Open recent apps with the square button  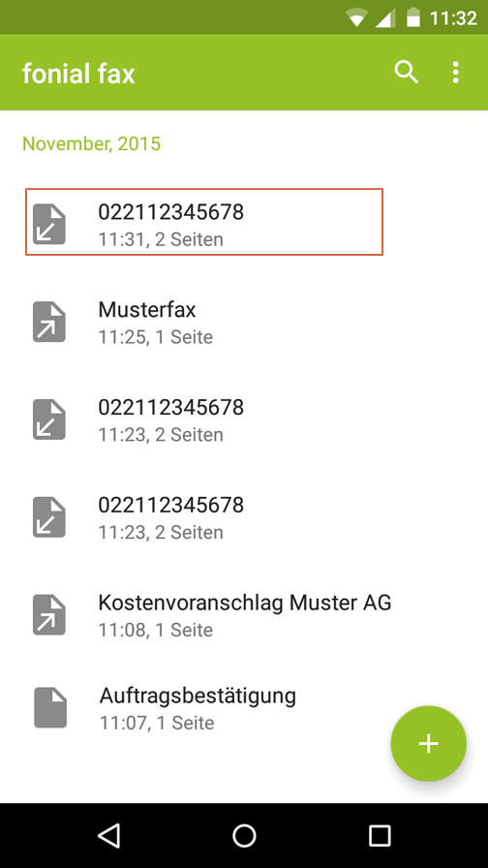click(x=380, y=835)
